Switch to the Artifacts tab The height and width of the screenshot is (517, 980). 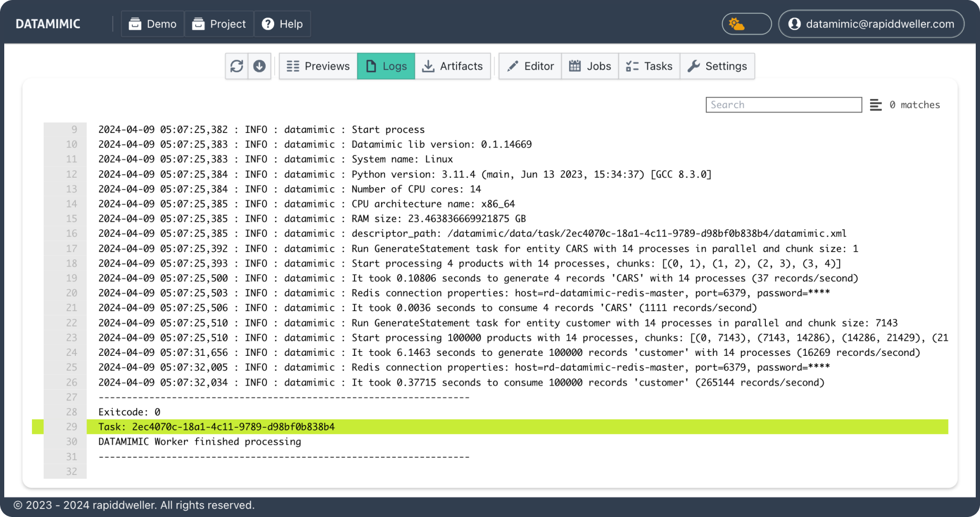[453, 66]
